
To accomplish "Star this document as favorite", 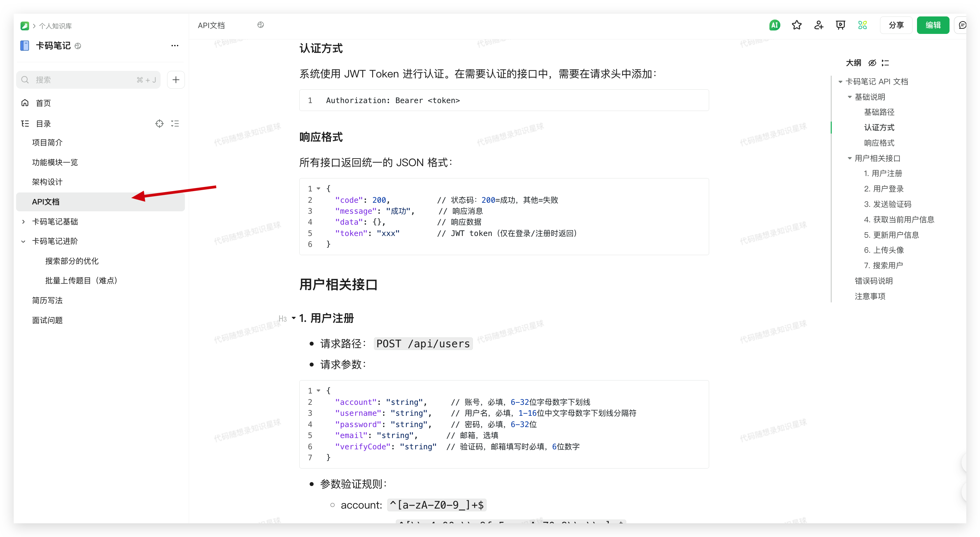I will (x=796, y=25).
